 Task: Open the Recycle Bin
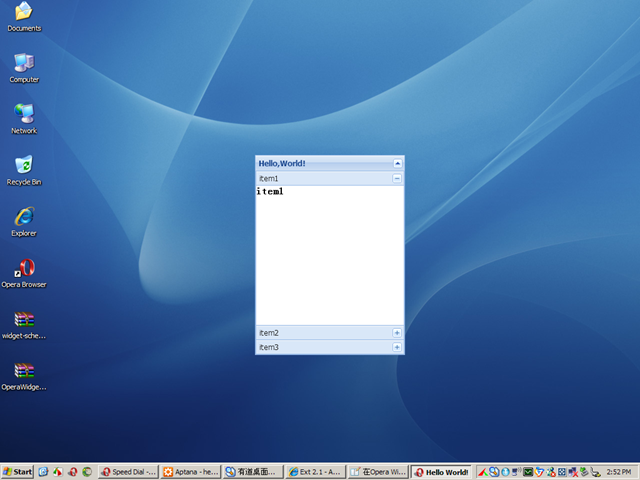click(x=24, y=166)
